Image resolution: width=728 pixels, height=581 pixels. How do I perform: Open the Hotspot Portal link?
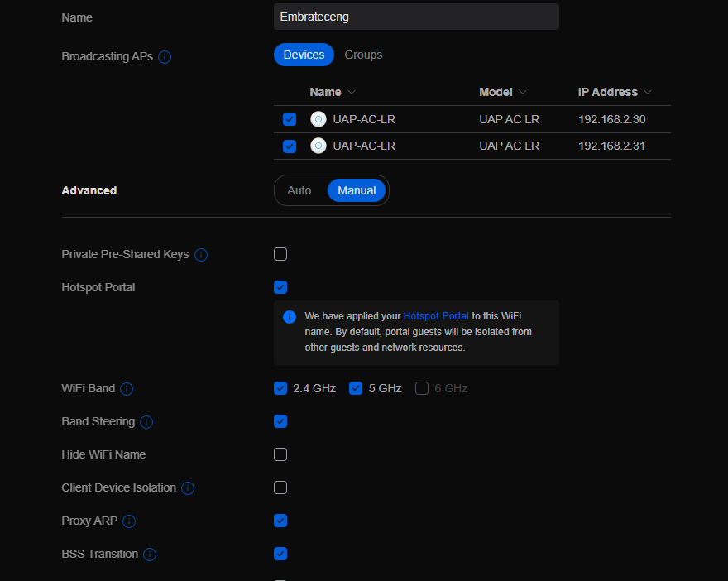[435, 316]
